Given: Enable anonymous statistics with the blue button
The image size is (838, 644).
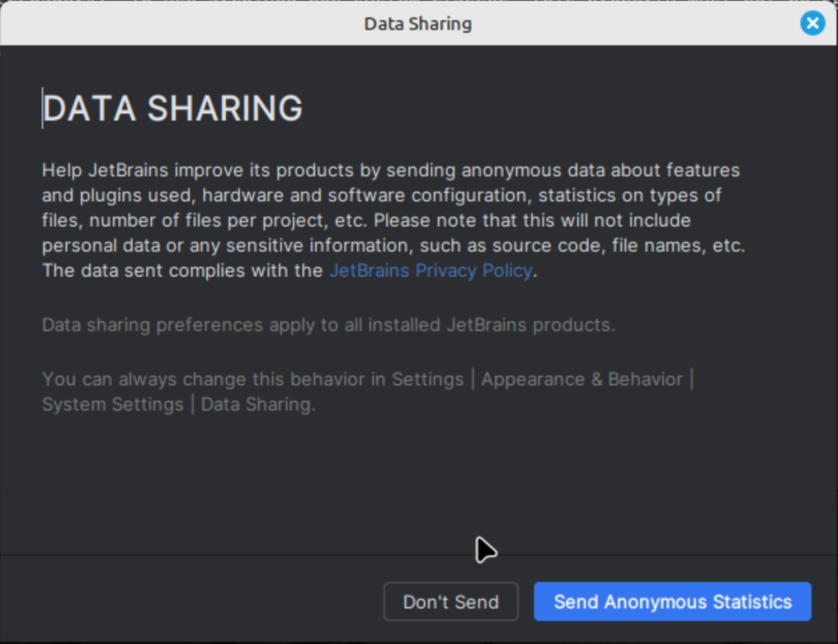Looking at the screenshot, I should [x=672, y=601].
